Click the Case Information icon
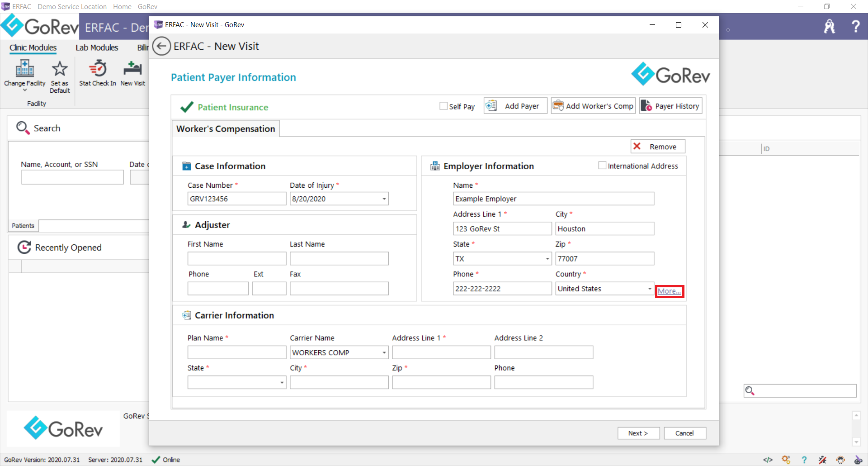The height and width of the screenshot is (466, 868). (186, 166)
